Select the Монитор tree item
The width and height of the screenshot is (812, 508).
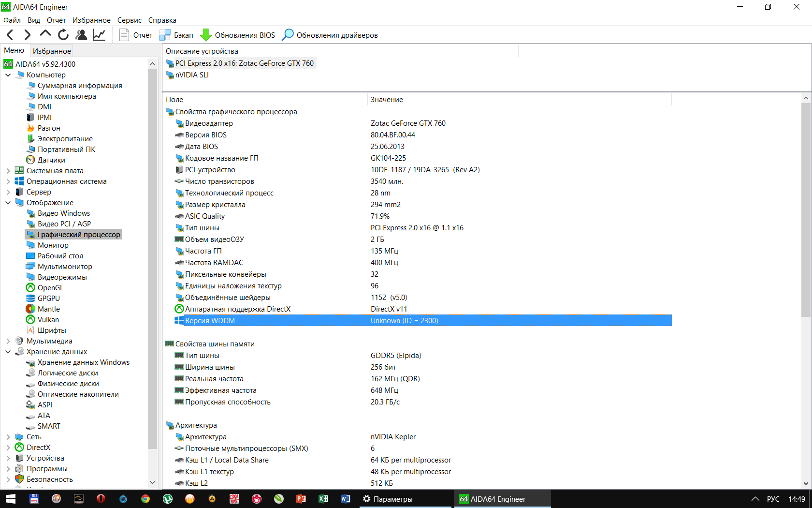(53, 245)
